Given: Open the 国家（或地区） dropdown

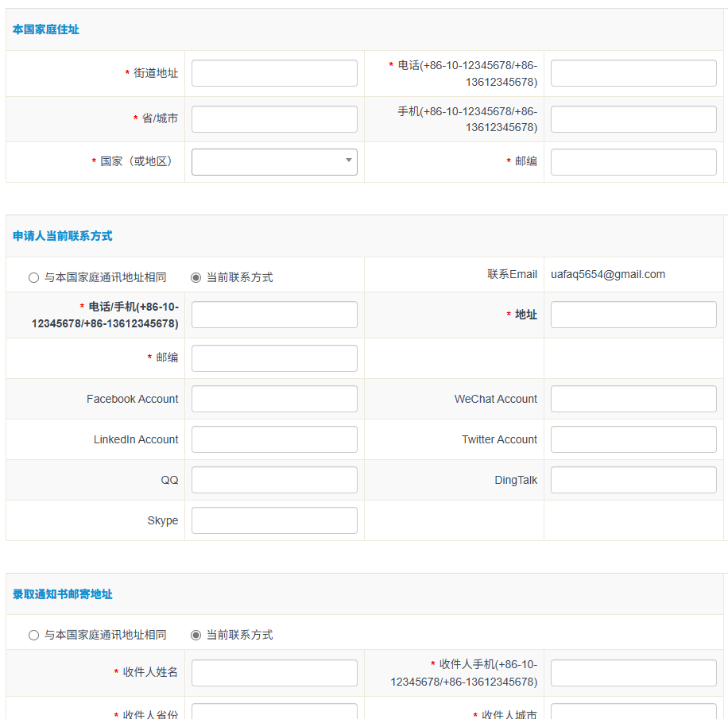Looking at the screenshot, I should [274, 162].
